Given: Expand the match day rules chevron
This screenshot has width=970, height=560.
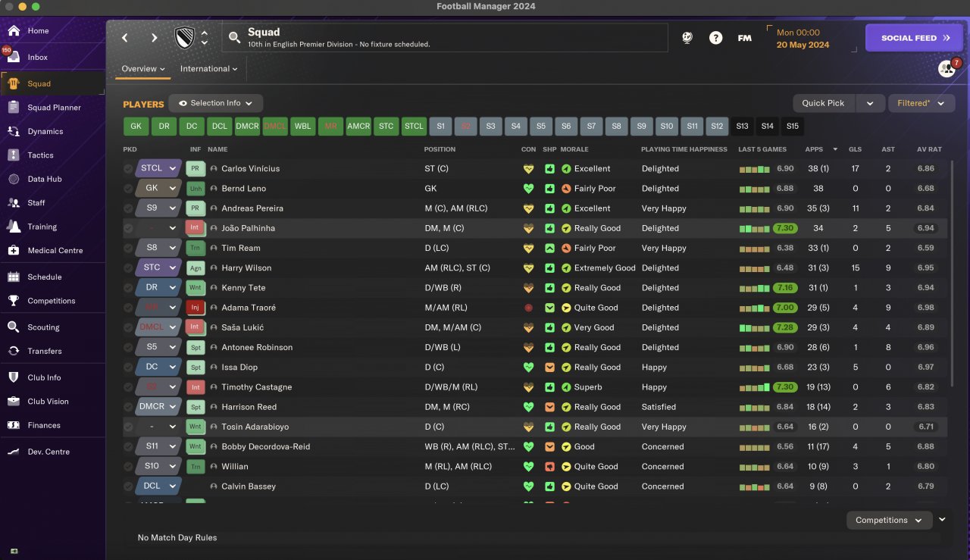Looking at the screenshot, I should tap(942, 520).
